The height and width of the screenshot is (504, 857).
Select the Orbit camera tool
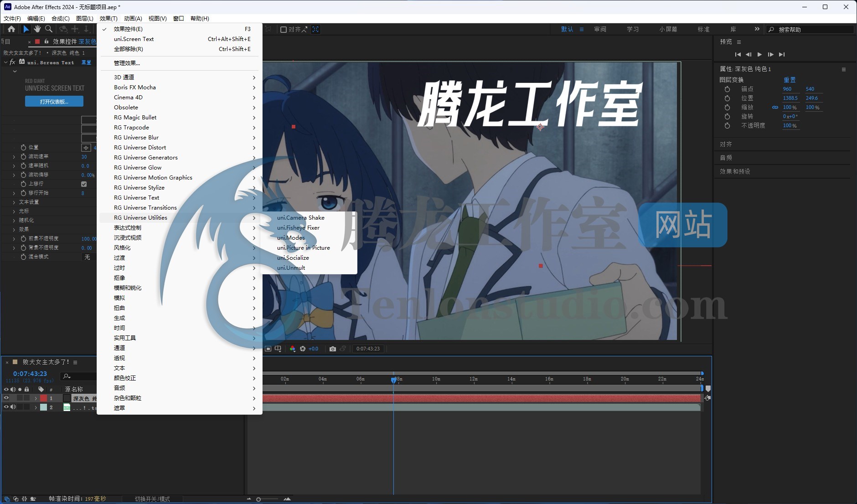pyautogui.click(x=63, y=29)
